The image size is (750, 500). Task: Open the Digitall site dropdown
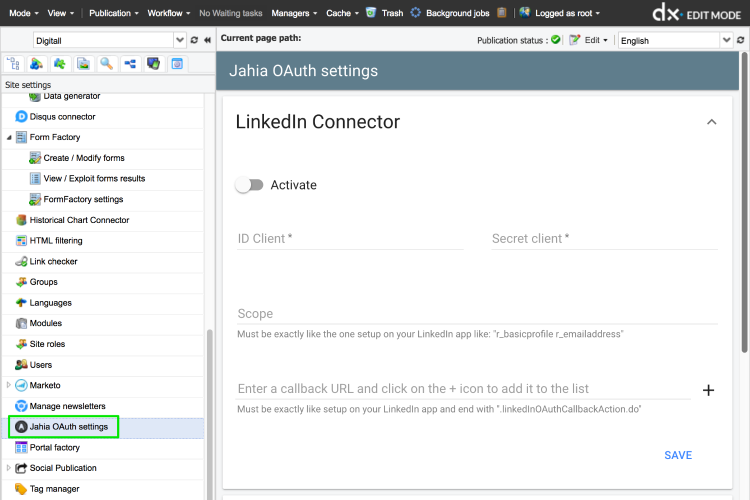pos(180,40)
